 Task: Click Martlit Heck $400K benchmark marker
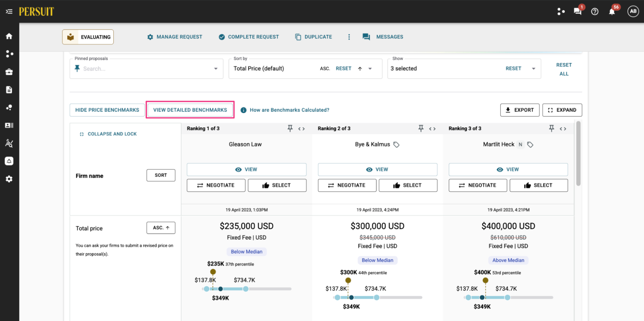(x=486, y=280)
